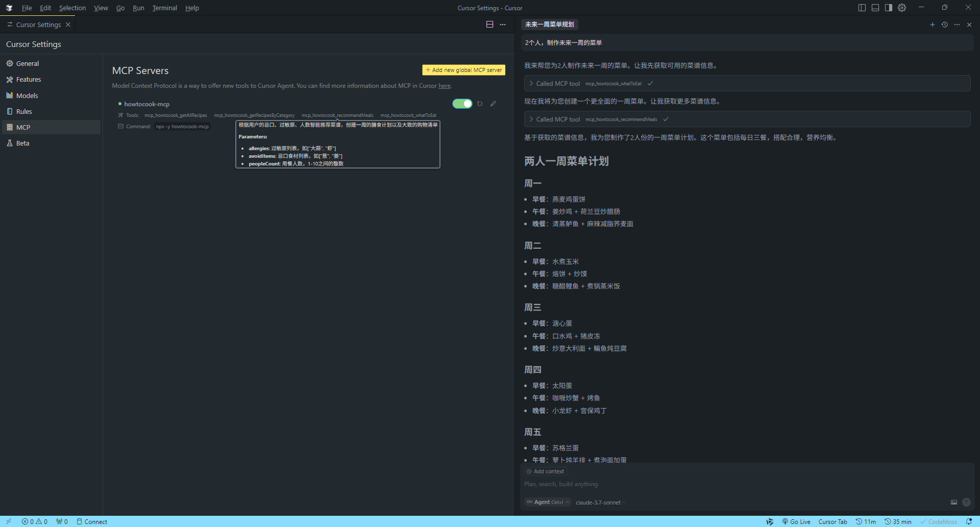Open settings gear in title bar

[902, 8]
